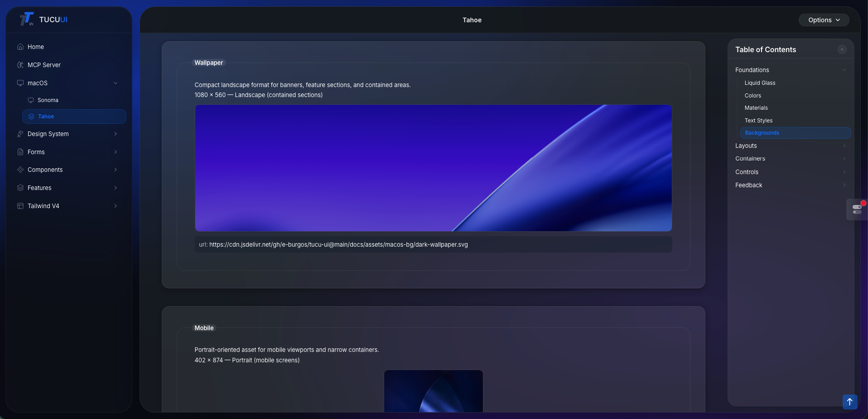Image resolution: width=868 pixels, height=419 pixels.
Task: Click the Design System brush icon
Action: point(20,134)
